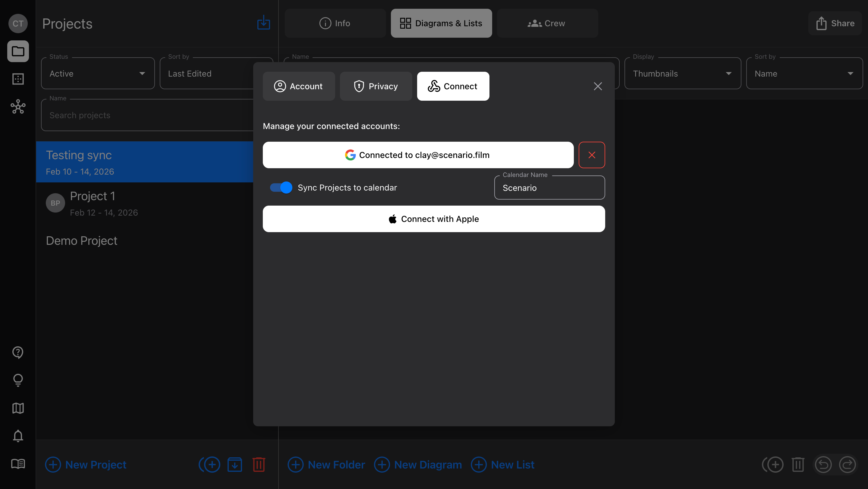Click the help question mark icon

18,352
